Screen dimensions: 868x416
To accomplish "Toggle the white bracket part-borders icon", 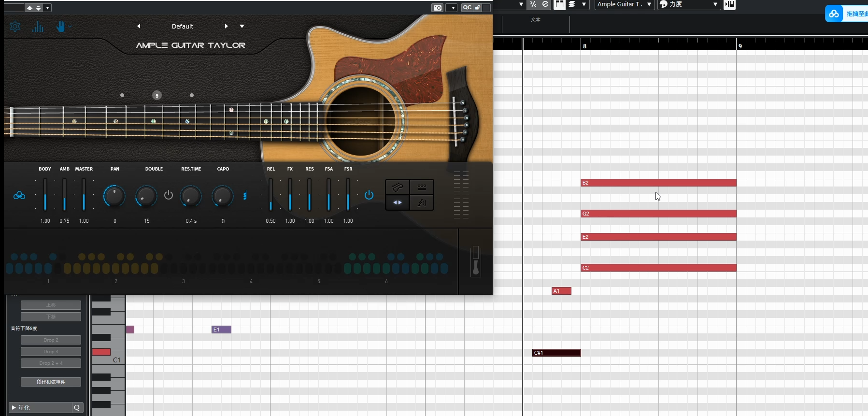I will 559,4.
